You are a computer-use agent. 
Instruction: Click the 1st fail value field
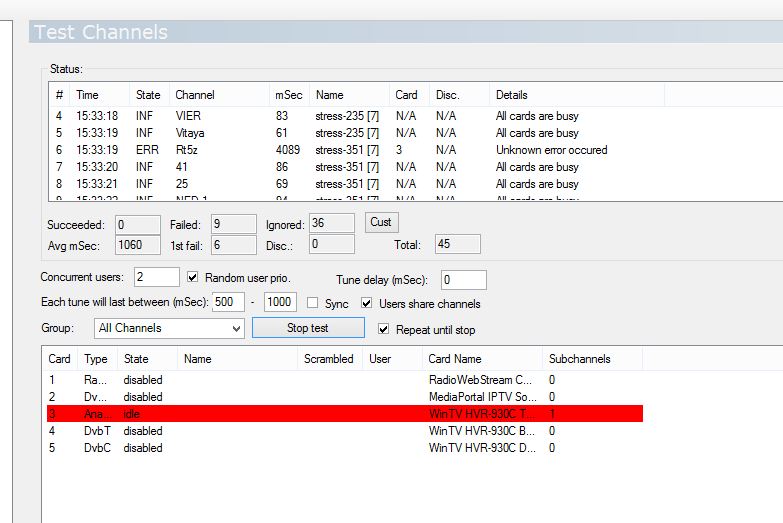pyautogui.click(x=234, y=245)
